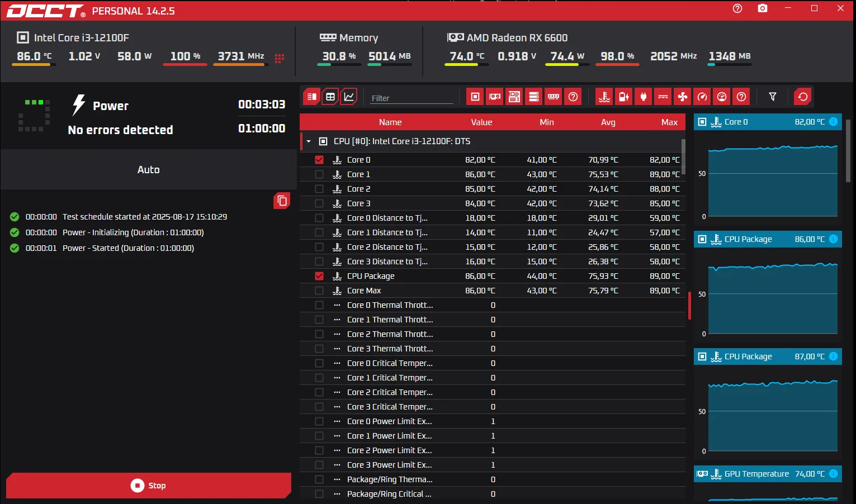Screen dimensions: 856x504
Task: Stop the running Power test
Action: 149,486
